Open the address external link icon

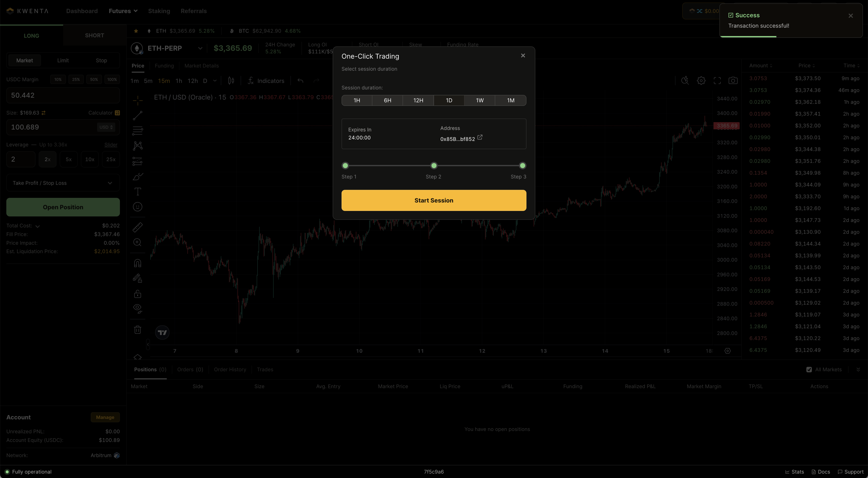[480, 137]
